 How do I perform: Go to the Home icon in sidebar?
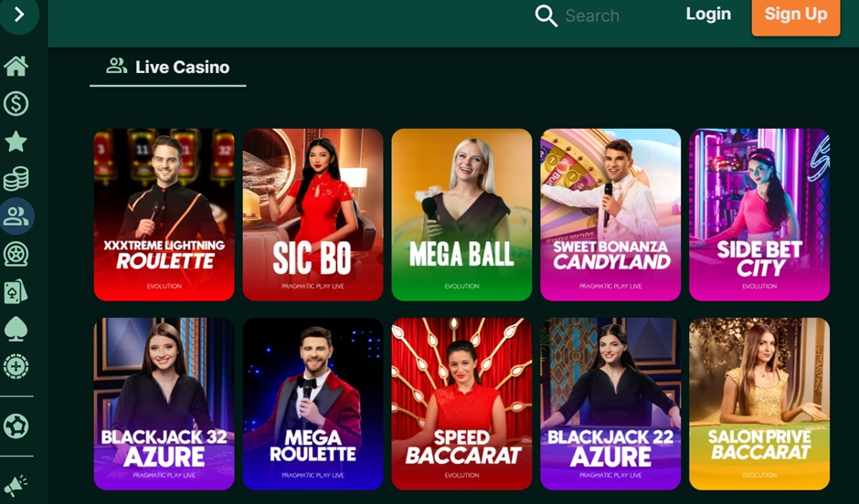16,66
